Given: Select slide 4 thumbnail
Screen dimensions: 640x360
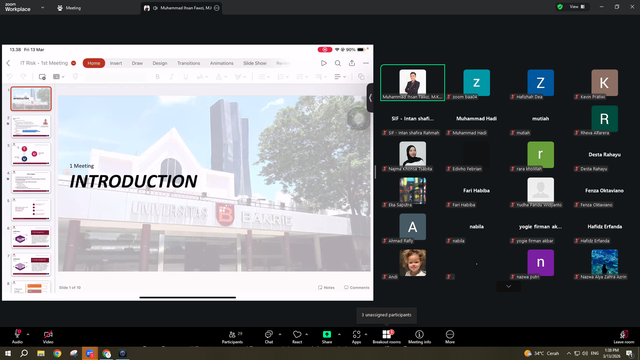Looking at the screenshot, I should (31, 182).
